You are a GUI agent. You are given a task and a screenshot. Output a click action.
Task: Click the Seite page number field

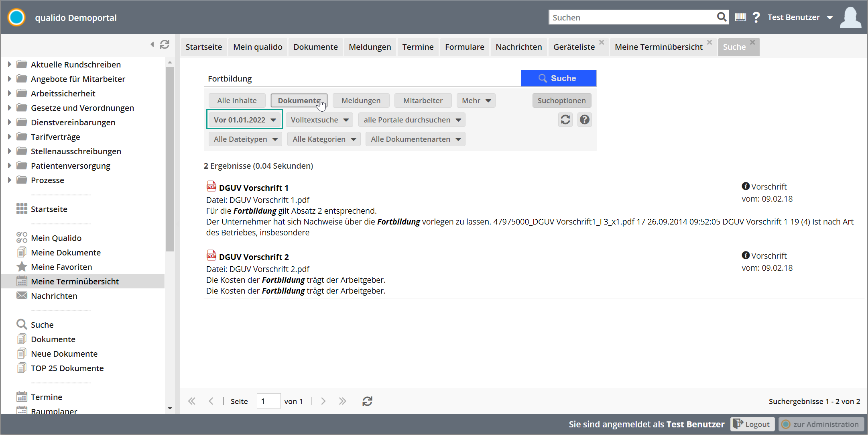(x=268, y=401)
